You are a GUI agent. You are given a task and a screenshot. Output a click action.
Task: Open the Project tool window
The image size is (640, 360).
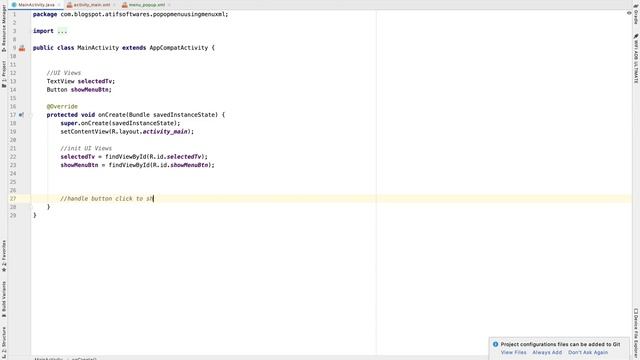click(x=4, y=74)
